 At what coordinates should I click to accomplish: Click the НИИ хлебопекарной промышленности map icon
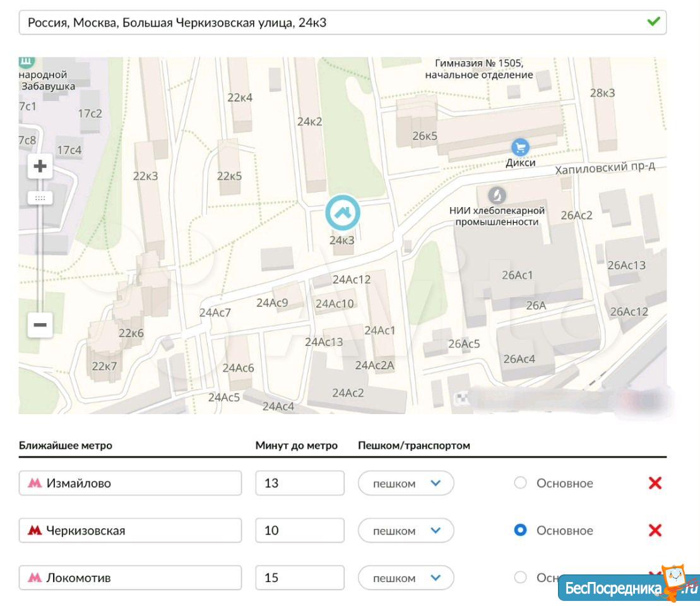[498, 194]
